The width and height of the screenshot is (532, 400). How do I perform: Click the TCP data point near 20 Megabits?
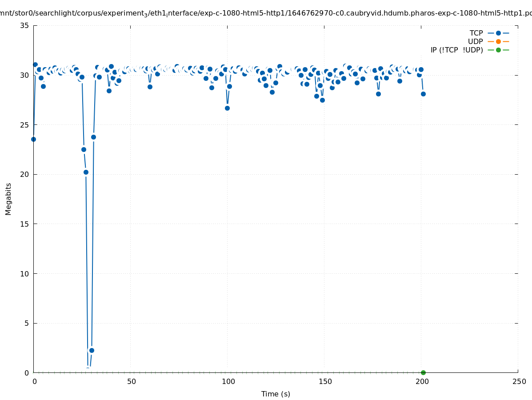click(x=86, y=172)
